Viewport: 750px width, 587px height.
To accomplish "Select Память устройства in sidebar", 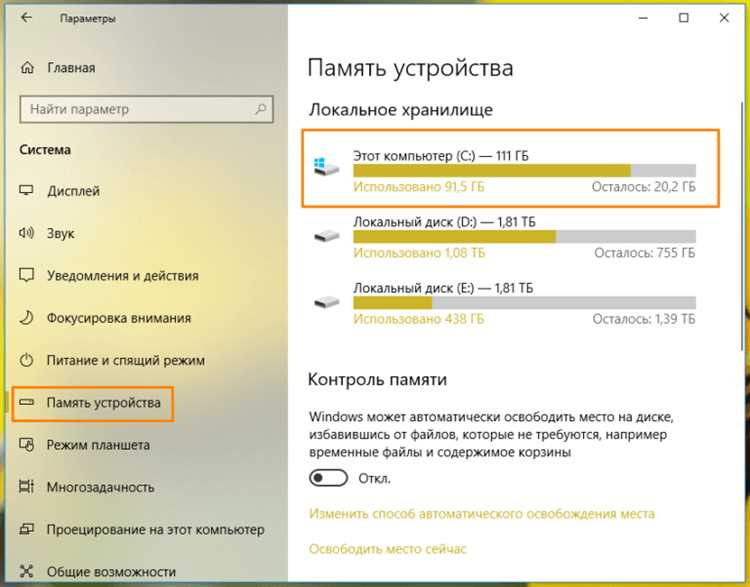I will click(x=103, y=403).
